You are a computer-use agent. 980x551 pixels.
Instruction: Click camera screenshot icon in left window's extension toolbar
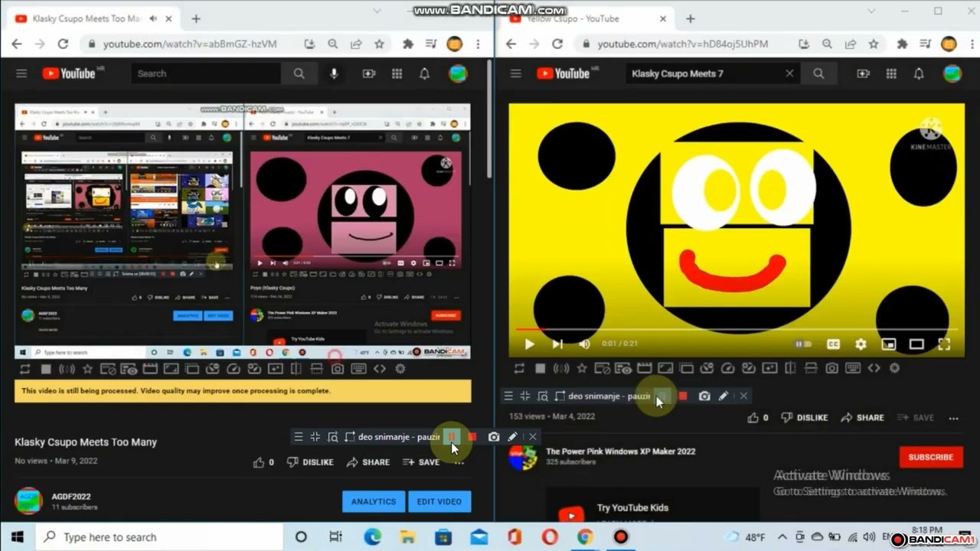(x=337, y=369)
